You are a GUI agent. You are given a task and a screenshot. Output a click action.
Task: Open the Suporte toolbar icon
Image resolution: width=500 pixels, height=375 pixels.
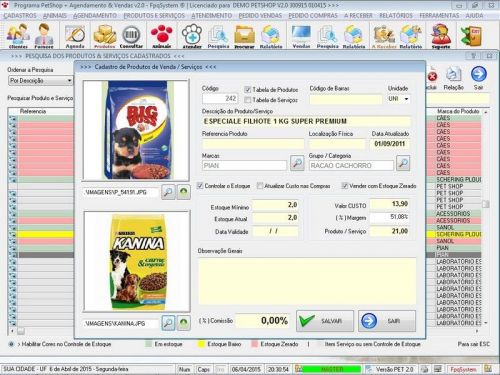(441, 36)
